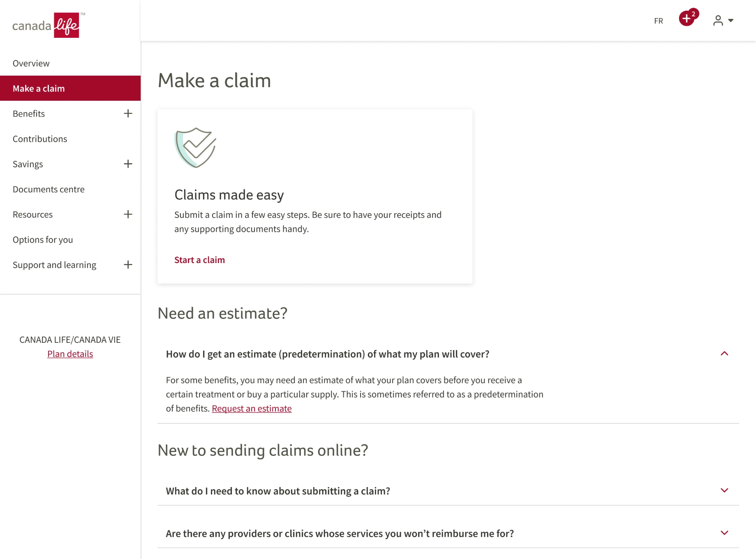Image resolution: width=756 pixels, height=559 pixels.
Task: Open the Contributions page
Action: (40, 139)
